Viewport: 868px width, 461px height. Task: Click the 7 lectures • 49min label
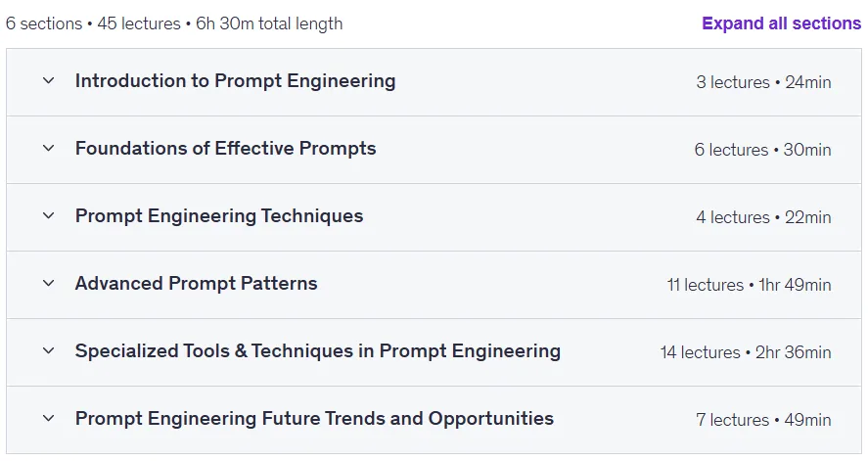tap(763, 420)
